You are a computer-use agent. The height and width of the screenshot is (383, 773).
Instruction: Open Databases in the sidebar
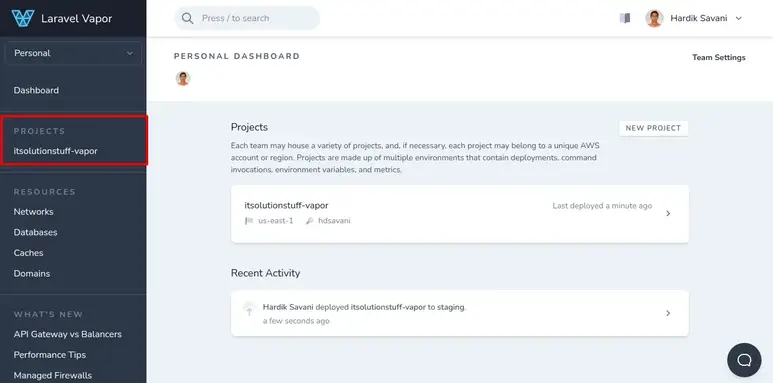35,232
